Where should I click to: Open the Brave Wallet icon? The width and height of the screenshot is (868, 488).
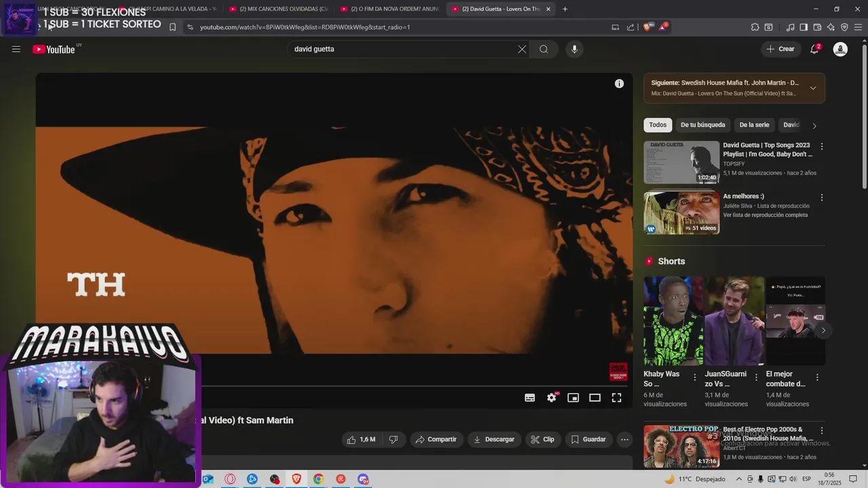pos(817,27)
